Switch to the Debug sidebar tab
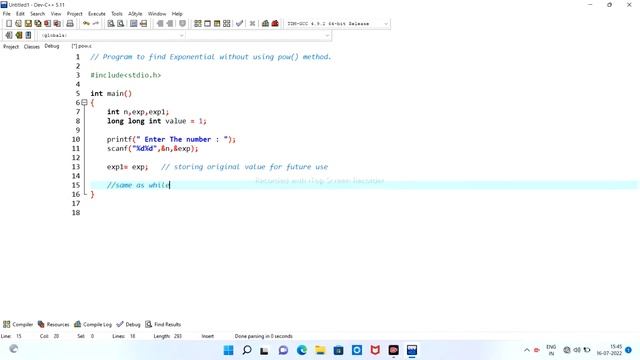The image size is (640, 360). pyautogui.click(x=52, y=46)
